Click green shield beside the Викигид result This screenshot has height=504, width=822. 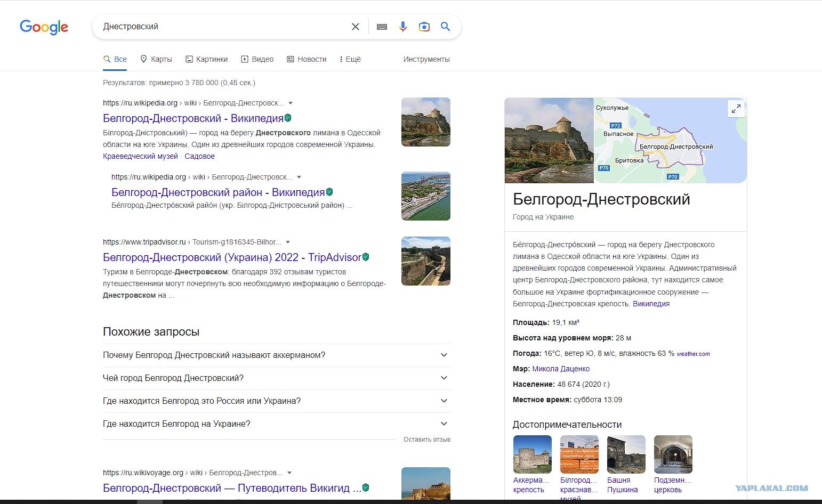366,487
